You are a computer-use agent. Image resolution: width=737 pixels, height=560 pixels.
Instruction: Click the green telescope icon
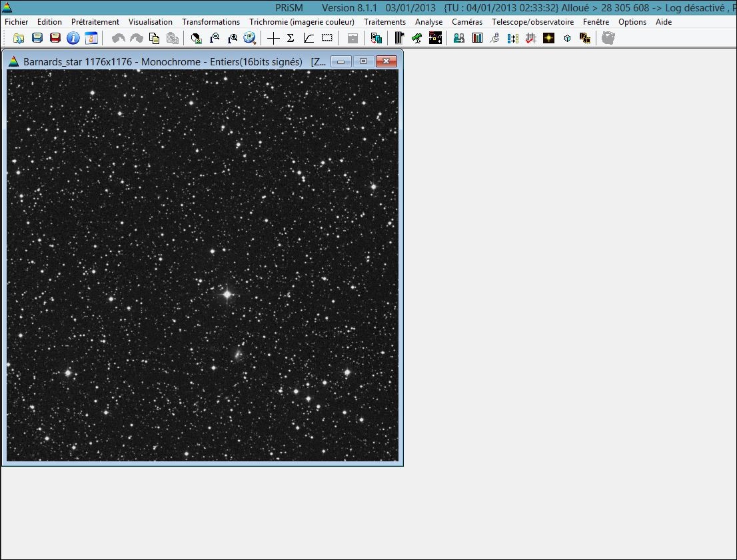tap(417, 38)
